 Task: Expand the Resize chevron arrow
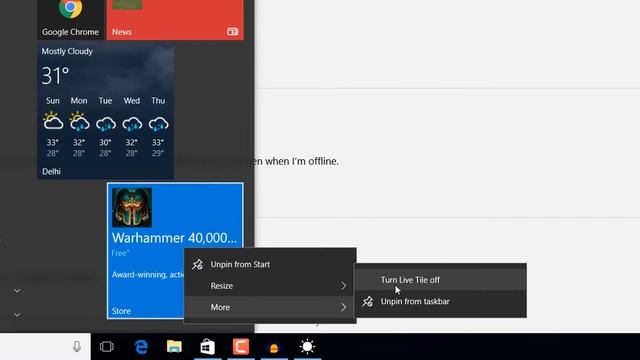click(344, 286)
